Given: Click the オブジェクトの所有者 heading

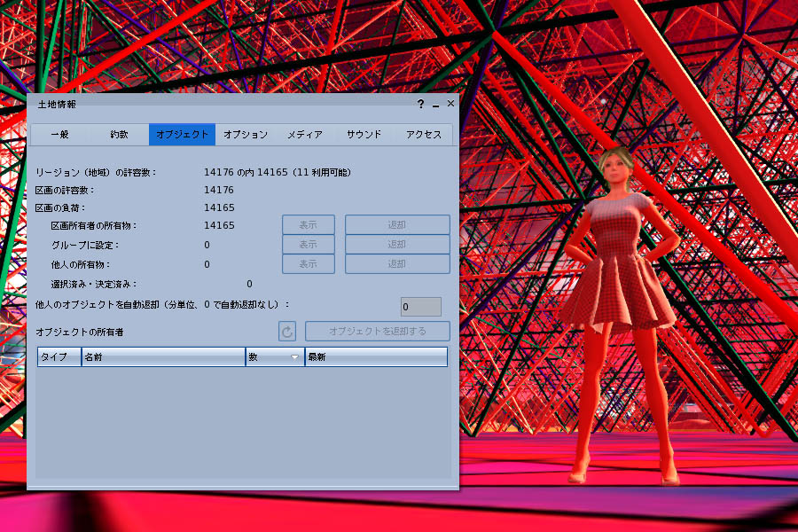Looking at the screenshot, I should click(x=80, y=332).
